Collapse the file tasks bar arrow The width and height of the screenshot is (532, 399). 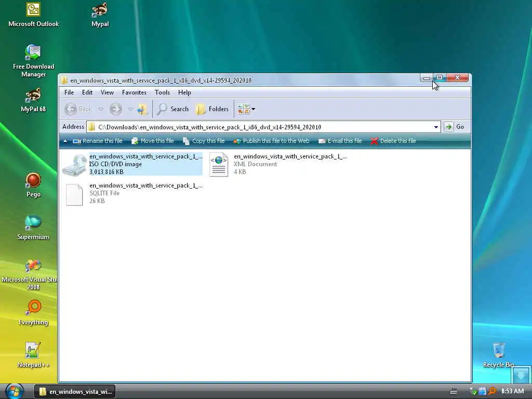click(x=65, y=141)
